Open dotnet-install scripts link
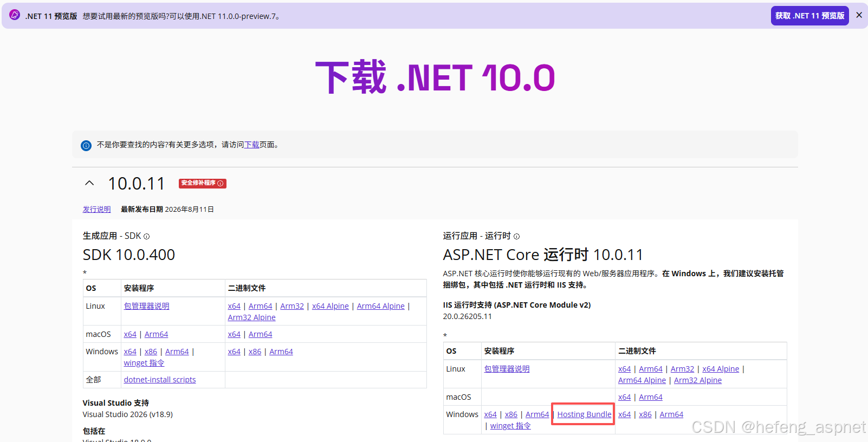The height and width of the screenshot is (442, 868). point(160,380)
